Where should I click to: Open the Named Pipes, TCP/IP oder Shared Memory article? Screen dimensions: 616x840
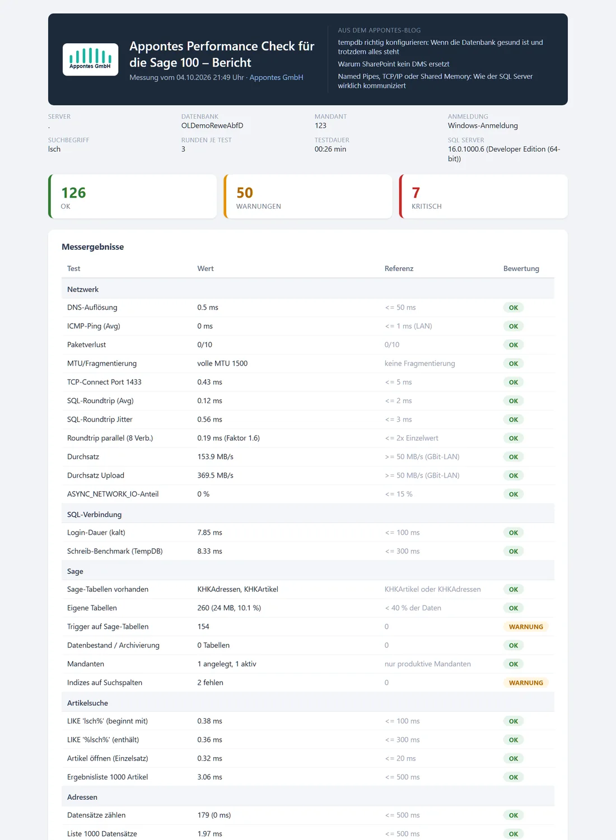[x=435, y=81]
